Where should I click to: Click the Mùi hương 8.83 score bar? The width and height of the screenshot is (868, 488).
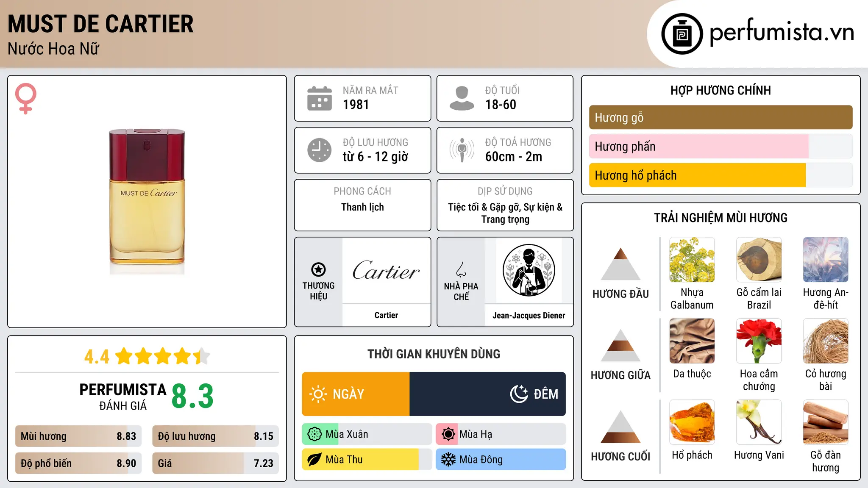point(78,436)
